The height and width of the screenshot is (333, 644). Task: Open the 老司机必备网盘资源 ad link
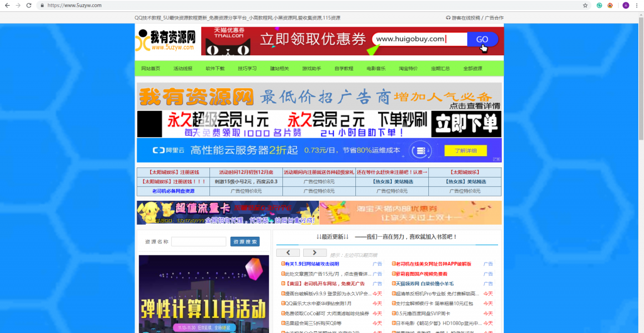click(174, 191)
